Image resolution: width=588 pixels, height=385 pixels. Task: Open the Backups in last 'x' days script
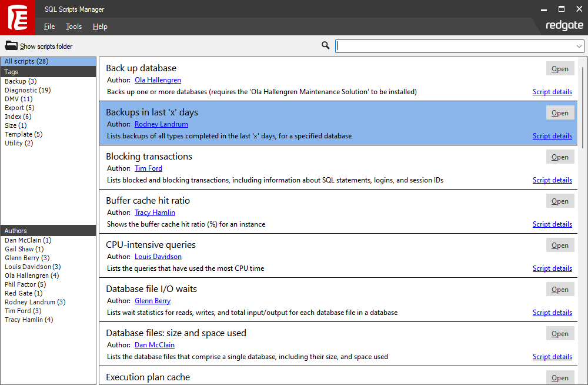pyautogui.click(x=560, y=113)
